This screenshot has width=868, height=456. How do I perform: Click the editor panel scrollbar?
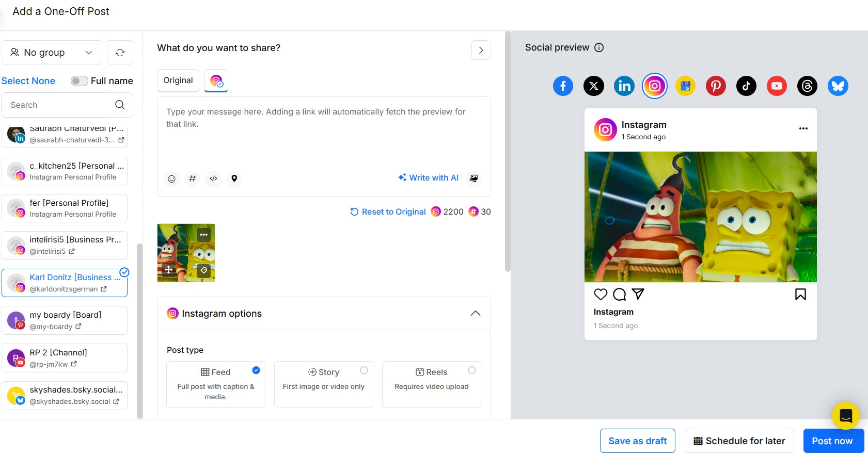coord(508,151)
